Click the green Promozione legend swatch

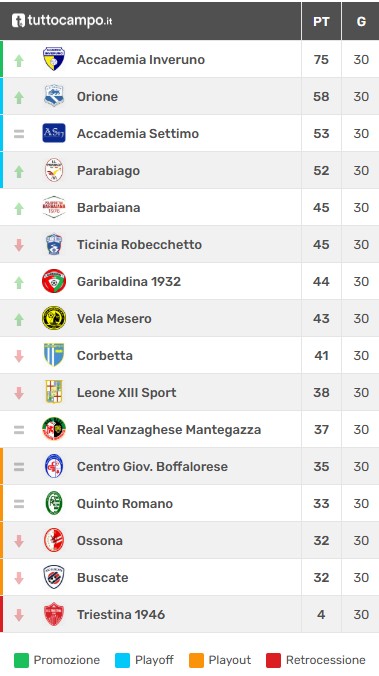click(x=21, y=660)
